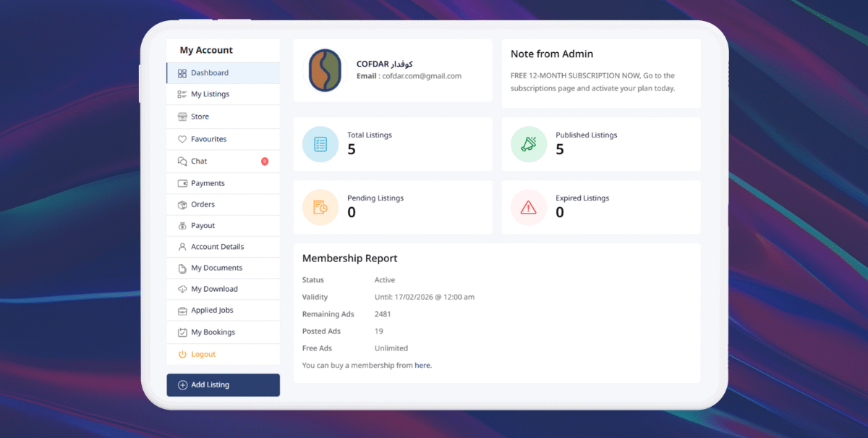This screenshot has width=868, height=438.
Task: Click the Store shop icon
Action: point(182,117)
